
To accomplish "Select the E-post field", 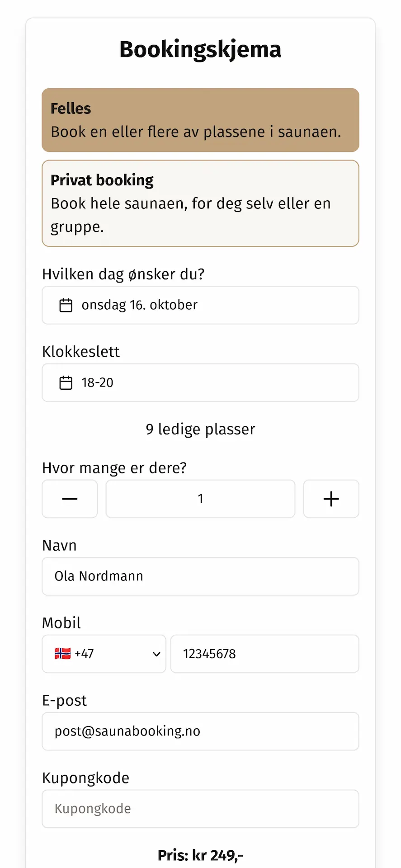I will (200, 731).
